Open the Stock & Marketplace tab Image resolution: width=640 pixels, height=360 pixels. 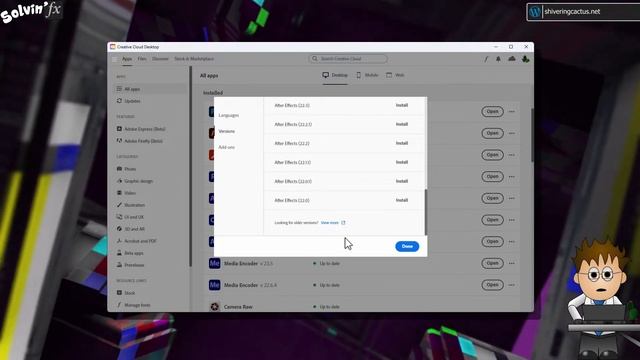(x=194, y=59)
